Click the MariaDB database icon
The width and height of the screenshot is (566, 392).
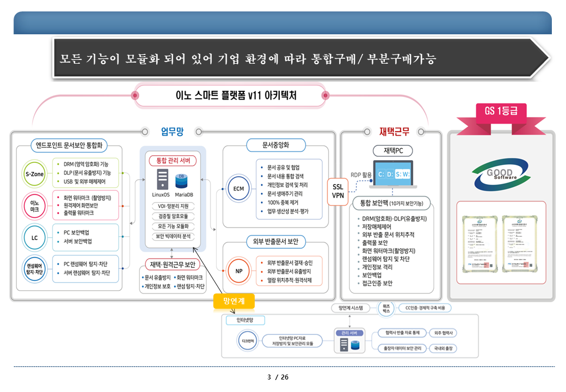(x=181, y=180)
